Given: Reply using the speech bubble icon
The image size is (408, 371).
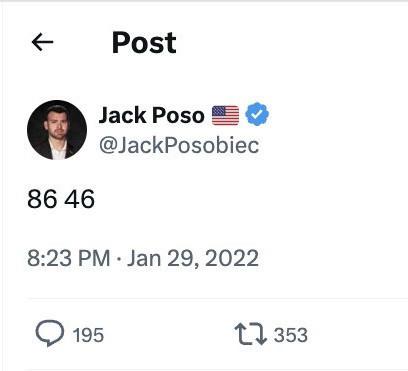Looking at the screenshot, I should pos(50,333).
